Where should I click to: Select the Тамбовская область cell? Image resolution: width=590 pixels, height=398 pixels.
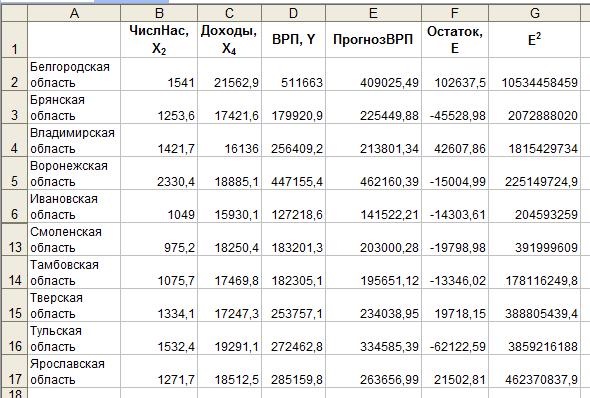coord(74,272)
